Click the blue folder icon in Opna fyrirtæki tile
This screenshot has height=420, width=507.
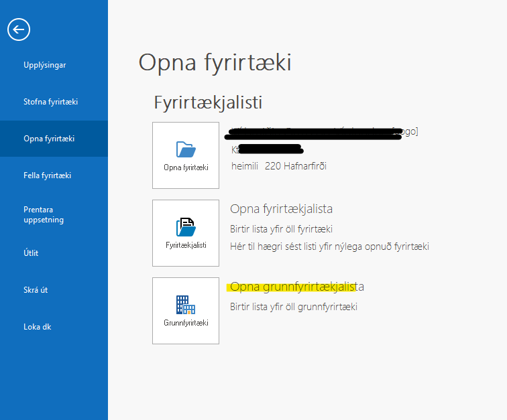pos(186,149)
